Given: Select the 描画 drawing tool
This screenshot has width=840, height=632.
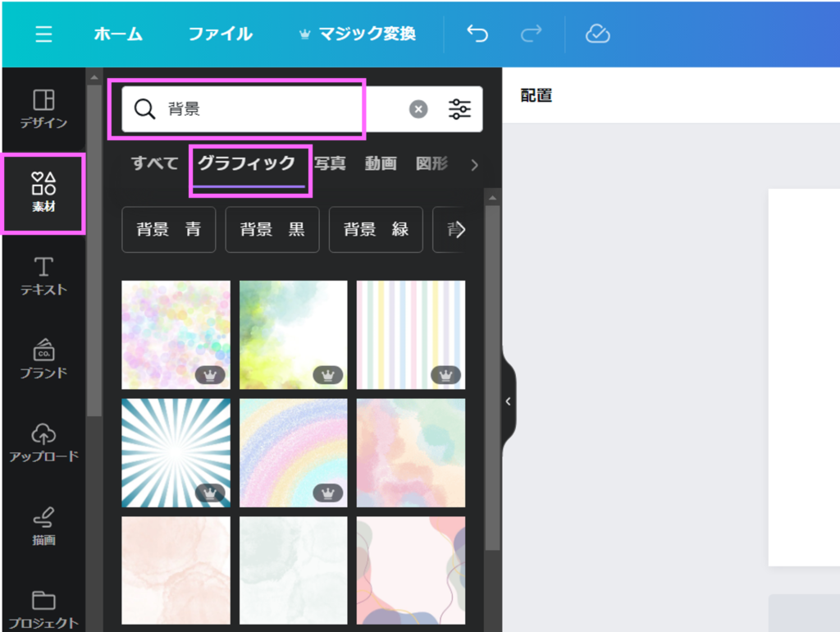Looking at the screenshot, I should [x=43, y=526].
